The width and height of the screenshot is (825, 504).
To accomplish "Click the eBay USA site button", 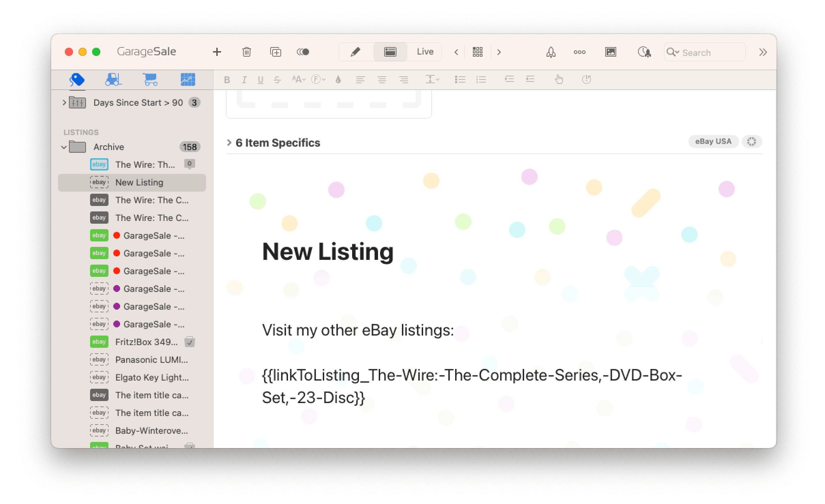I will [x=713, y=141].
